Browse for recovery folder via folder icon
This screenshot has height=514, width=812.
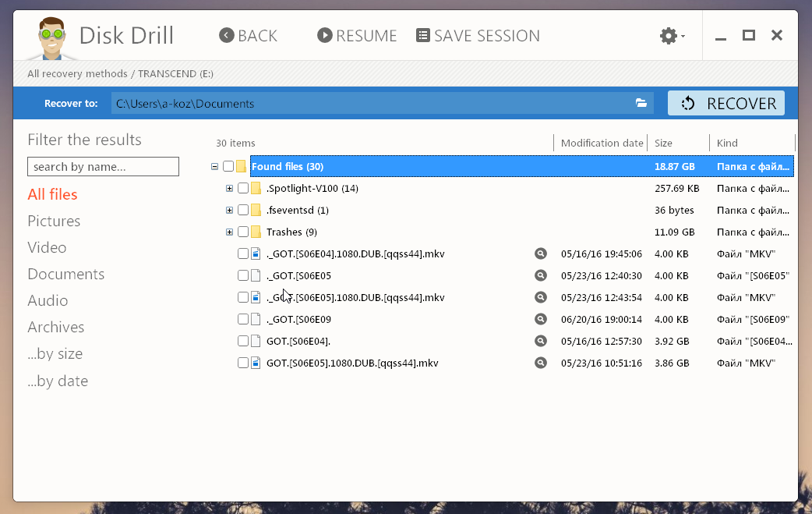[x=641, y=104]
